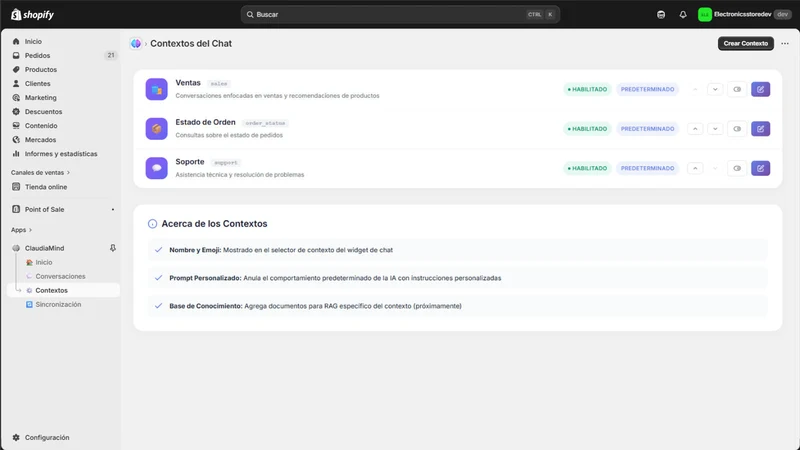Click the Pedidos count badge 21

(x=111, y=55)
